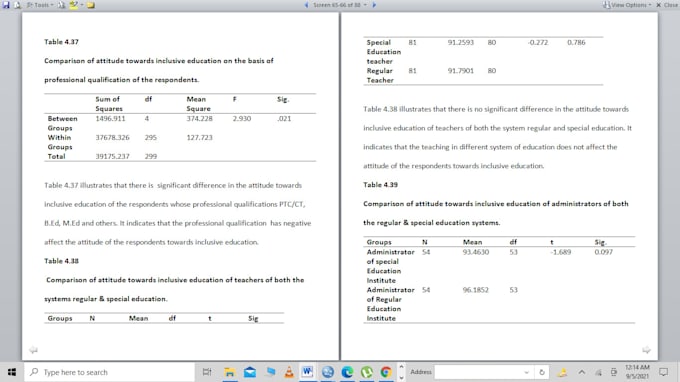Viewport: 680px width, 382px height.
Task: Click the tray icon left of the clock
Action: [x=614, y=372]
